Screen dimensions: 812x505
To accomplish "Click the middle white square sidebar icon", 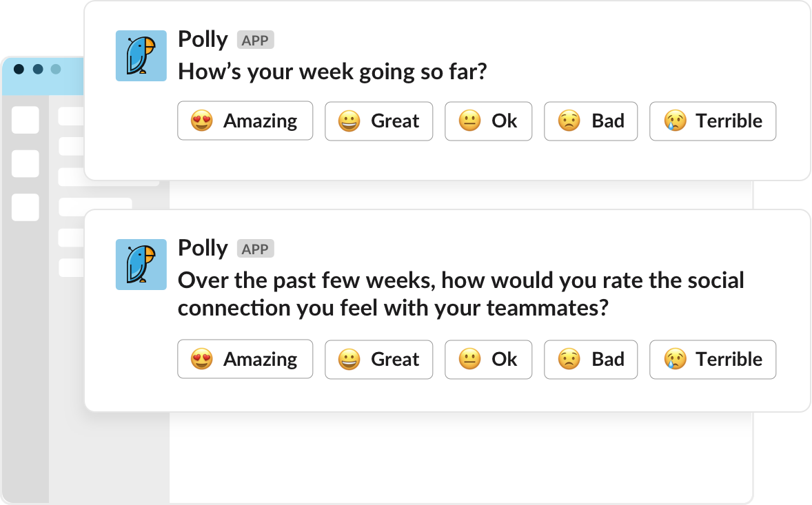I will point(26,163).
